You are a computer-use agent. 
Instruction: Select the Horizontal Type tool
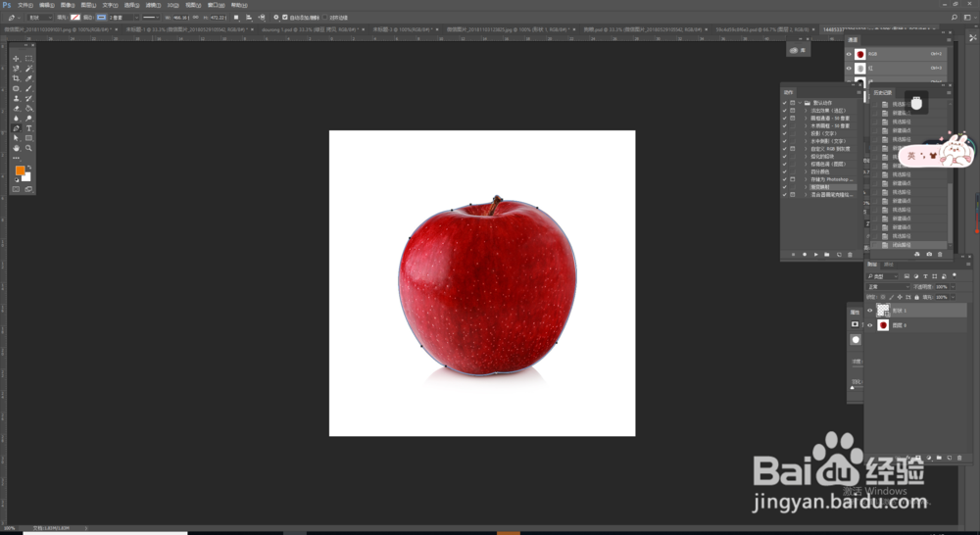point(28,128)
